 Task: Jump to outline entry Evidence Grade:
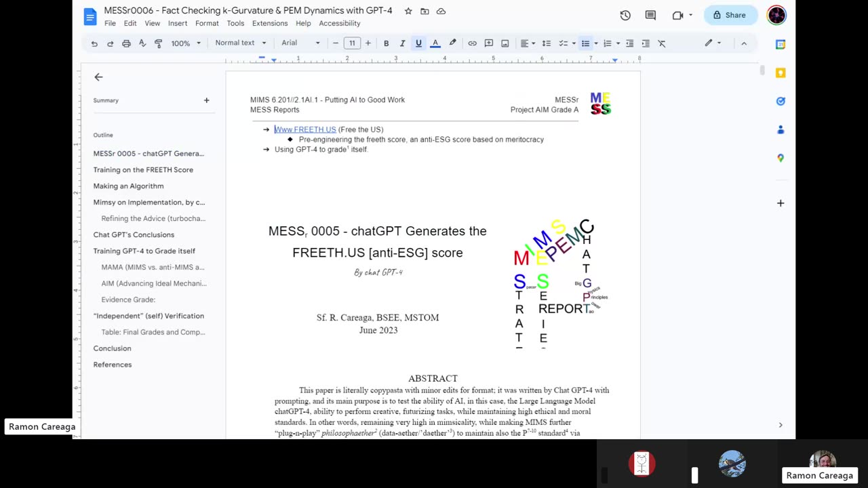pyautogui.click(x=128, y=300)
